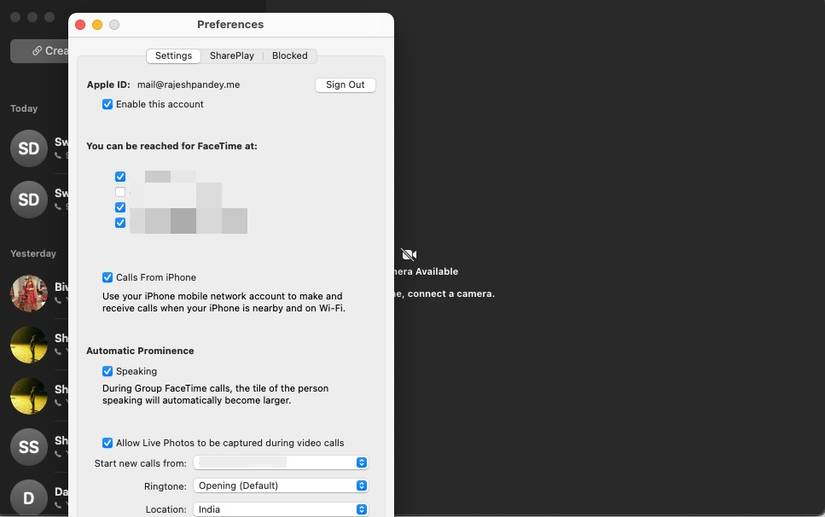Screen dimensions: 825x517
Task: Click the Today section label in sidebar
Action: pos(24,108)
